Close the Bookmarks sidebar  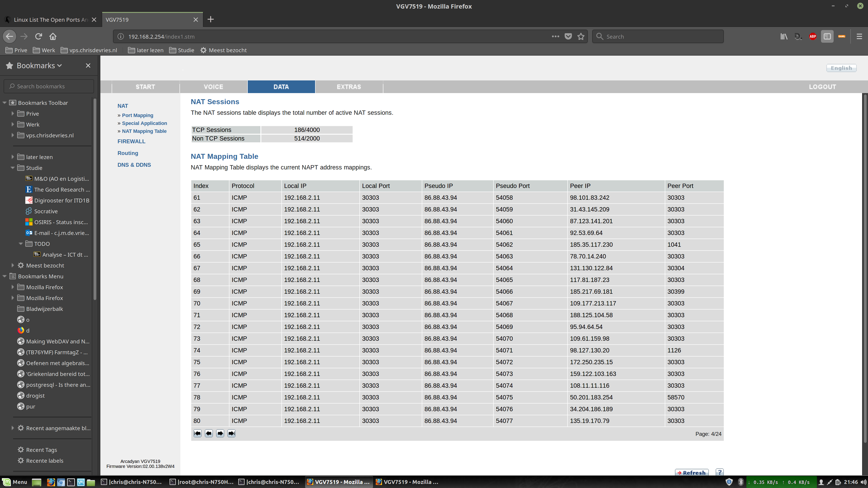click(88, 65)
